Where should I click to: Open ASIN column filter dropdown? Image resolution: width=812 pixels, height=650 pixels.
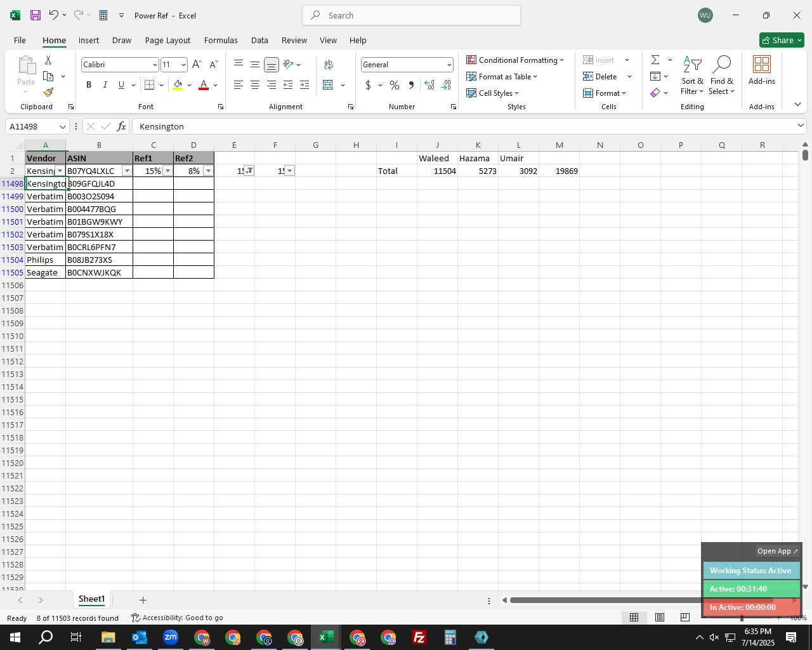[x=127, y=171]
